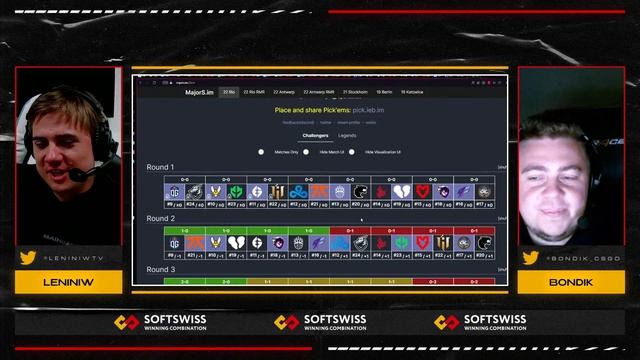The height and width of the screenshot is (360, 640).
Task: Click the Grayhound #24 logo in Round 1
Action: coord(195,192)
